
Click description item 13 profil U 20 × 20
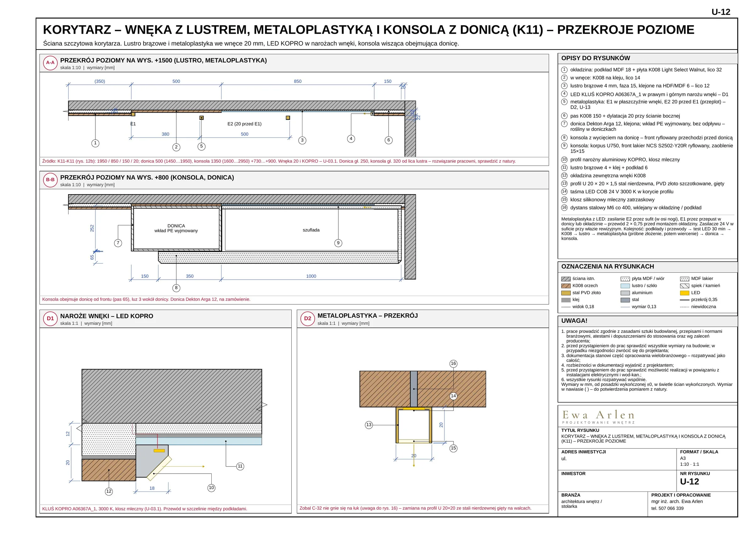643,184
